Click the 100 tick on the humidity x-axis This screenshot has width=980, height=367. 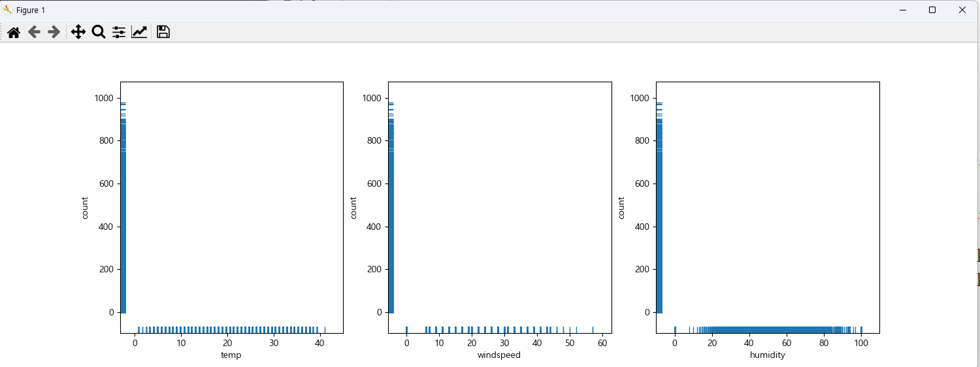tap(861, 343)
